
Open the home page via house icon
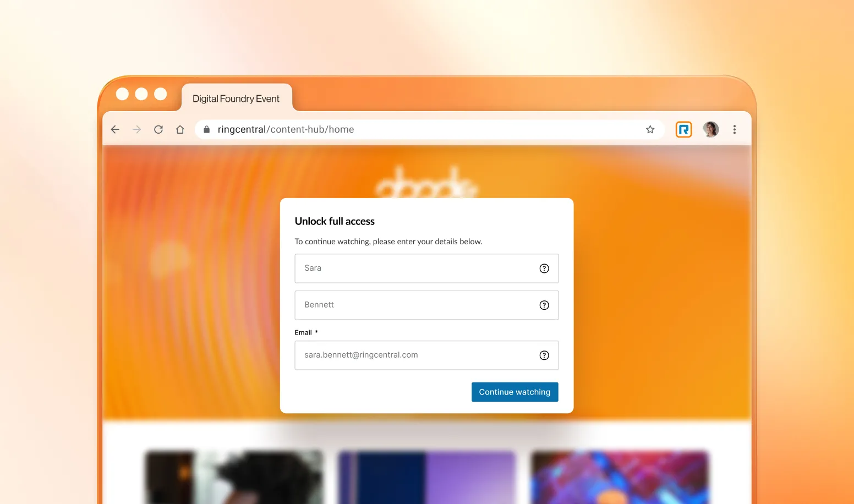(180, 129)
